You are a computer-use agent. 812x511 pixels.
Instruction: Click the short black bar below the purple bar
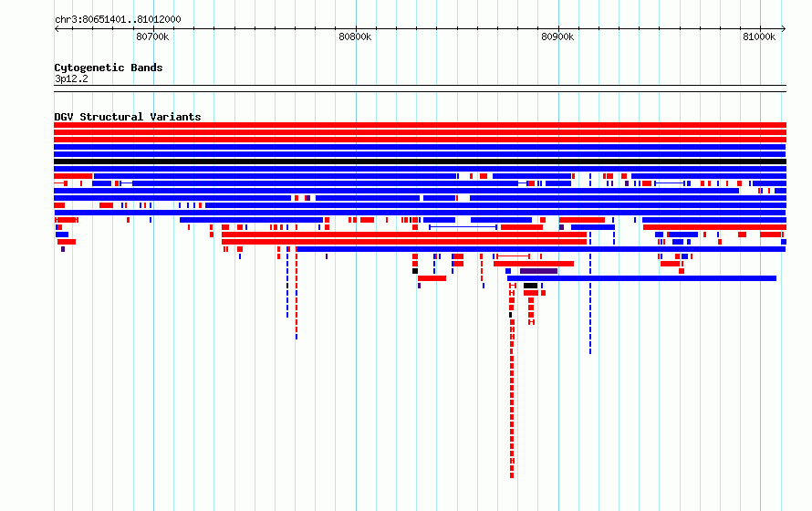coord(530,286)
